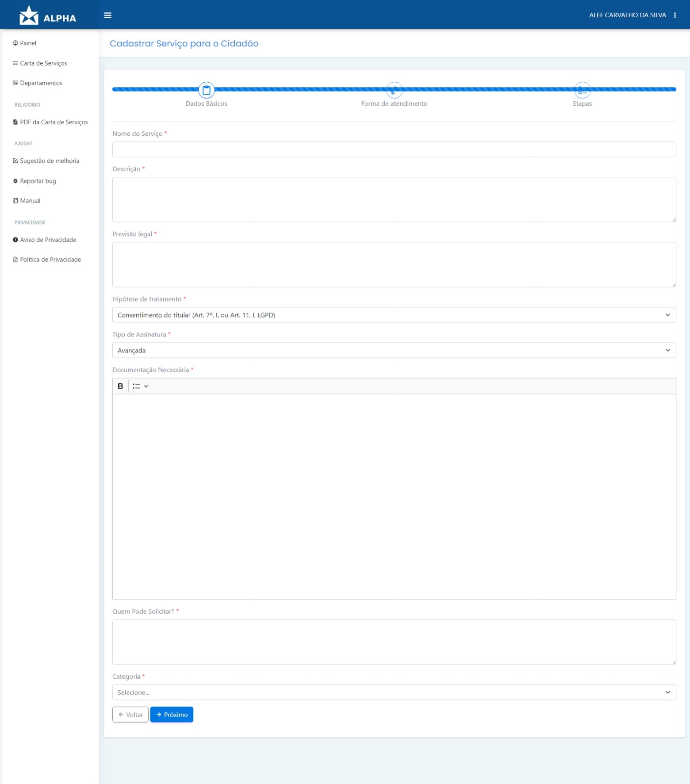
Task: Toggle the hamburger sidebar menu
Action: click(x=107, y=15)
